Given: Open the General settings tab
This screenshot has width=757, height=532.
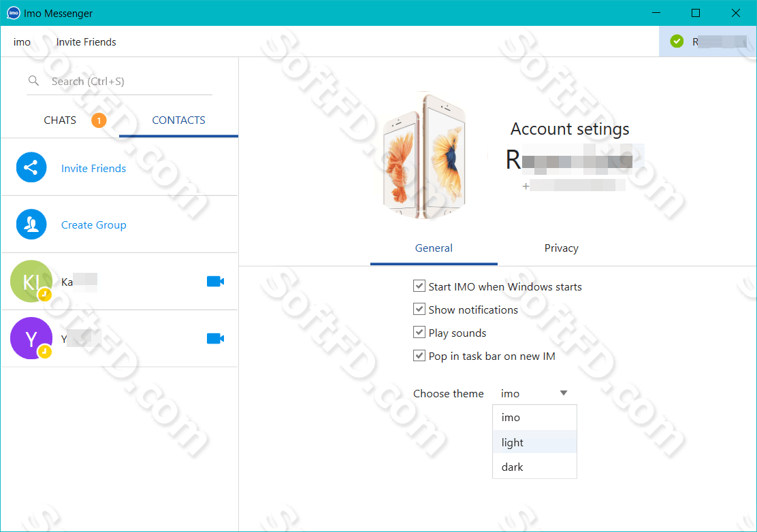Looking at the screenshot, I should click(434, 248).
